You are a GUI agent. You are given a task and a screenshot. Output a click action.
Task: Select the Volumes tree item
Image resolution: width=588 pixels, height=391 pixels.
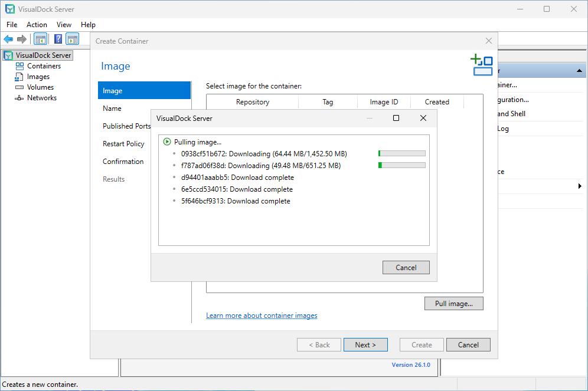41,87
